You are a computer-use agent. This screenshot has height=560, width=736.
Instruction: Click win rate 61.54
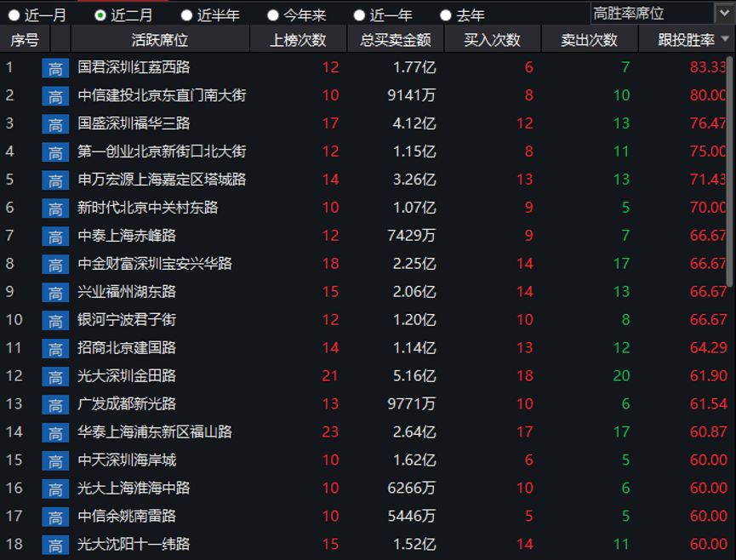[x=708, y=403]
